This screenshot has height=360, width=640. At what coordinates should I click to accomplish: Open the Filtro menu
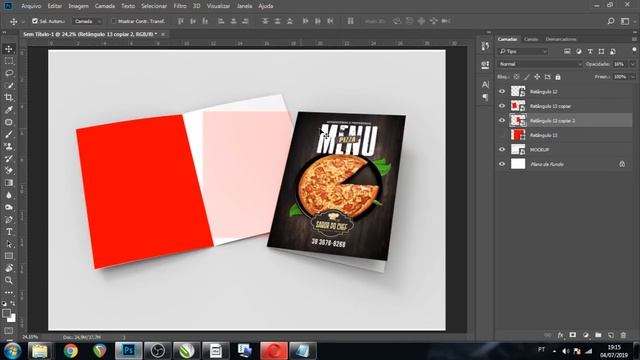point(180,6)
